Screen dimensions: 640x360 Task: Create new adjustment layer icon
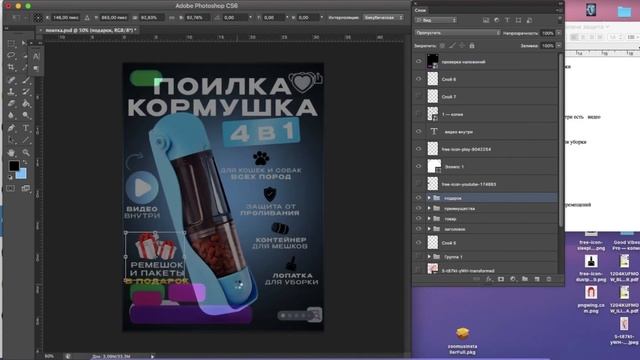(x=513, y=279)
